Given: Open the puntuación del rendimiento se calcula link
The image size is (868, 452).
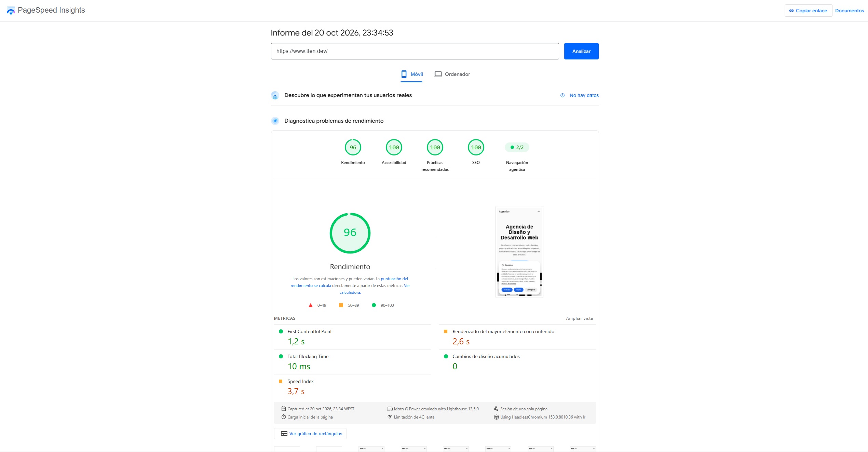Looking at the screenshot, I should click(349, 282).
